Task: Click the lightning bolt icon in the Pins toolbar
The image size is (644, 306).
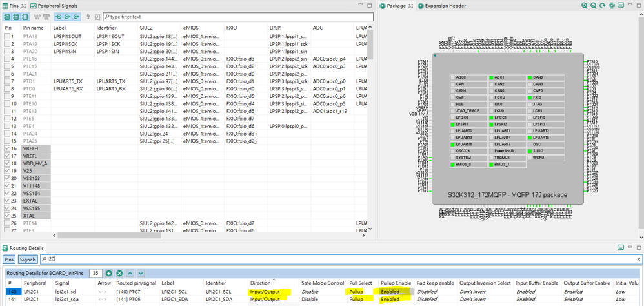Action: (x=88, y=17)
